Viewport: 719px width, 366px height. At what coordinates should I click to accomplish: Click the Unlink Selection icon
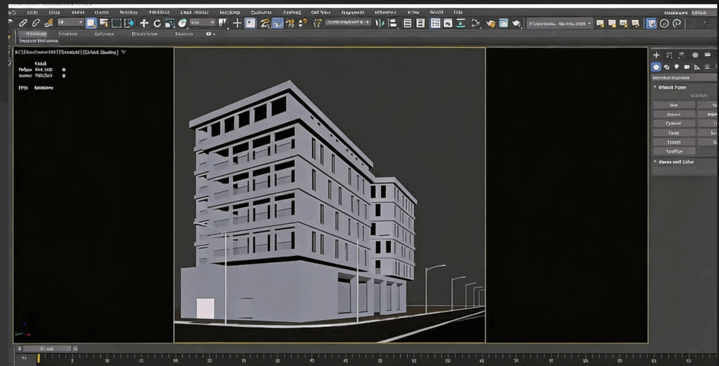[x=36, y=23]
